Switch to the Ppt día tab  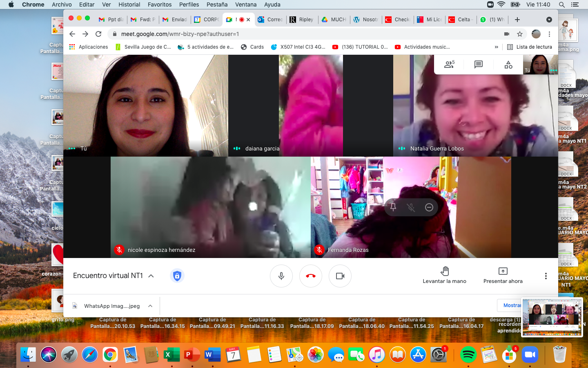[x=111, y=19]
